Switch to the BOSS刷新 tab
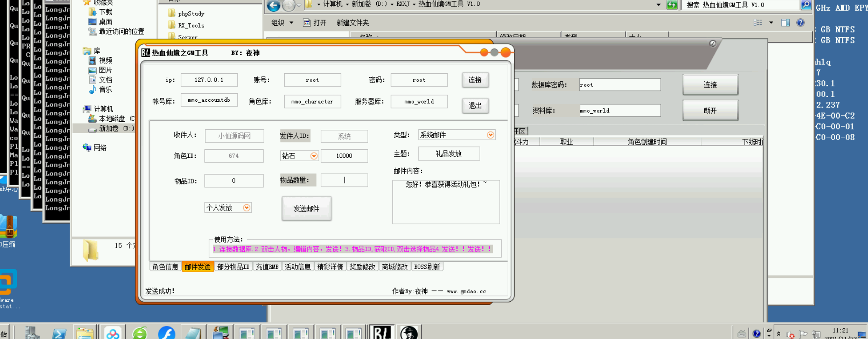Image resolution: width=868 pixels, height=339 pixels. [x=427, y=267]
